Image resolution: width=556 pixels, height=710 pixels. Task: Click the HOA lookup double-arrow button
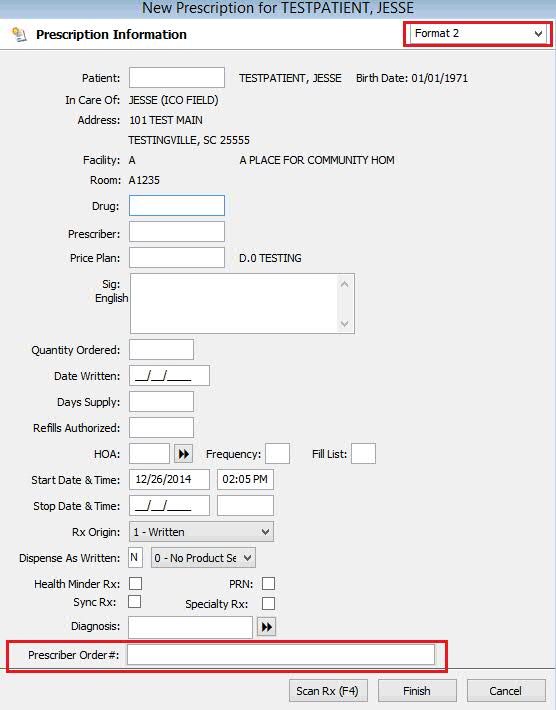(x=183, y=454)
